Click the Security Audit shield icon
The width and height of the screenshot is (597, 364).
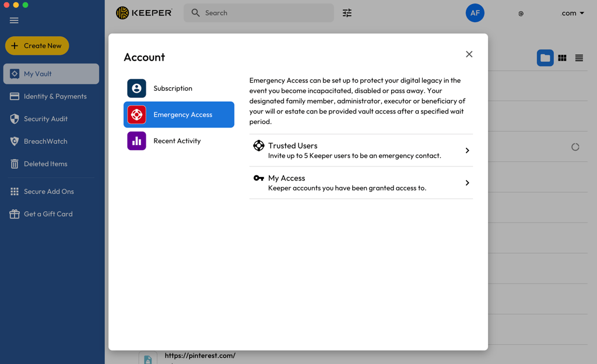(15, 119)
